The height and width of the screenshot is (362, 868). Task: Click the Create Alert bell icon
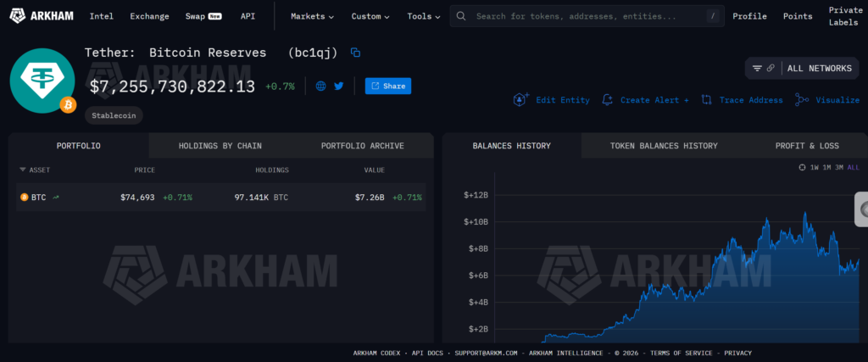tap(607, 100)
